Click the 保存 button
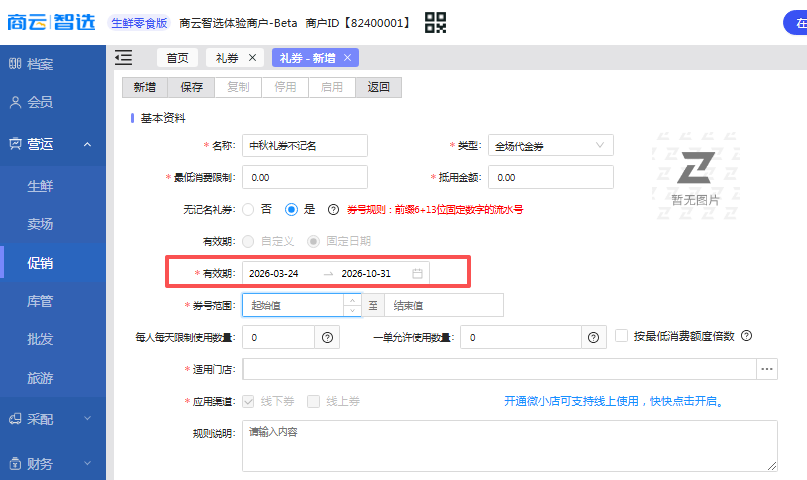Image resolution: width=807 pixels, height=480 pixels. (191, 87)
